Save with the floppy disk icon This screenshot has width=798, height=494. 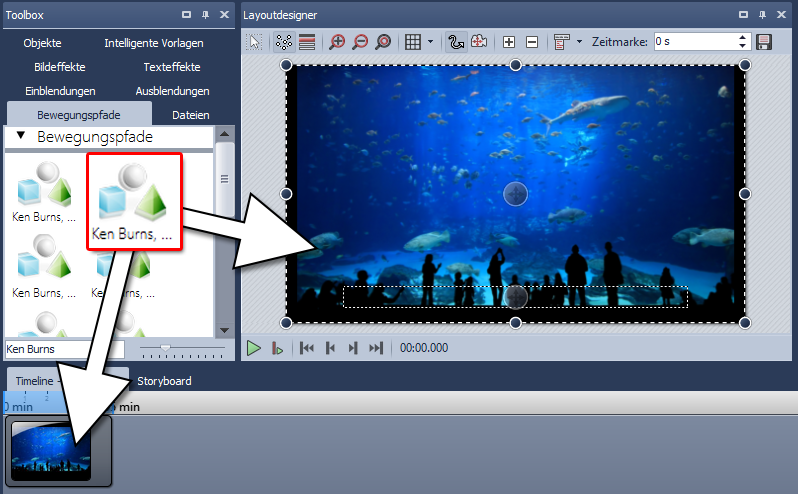pos(765,42)
